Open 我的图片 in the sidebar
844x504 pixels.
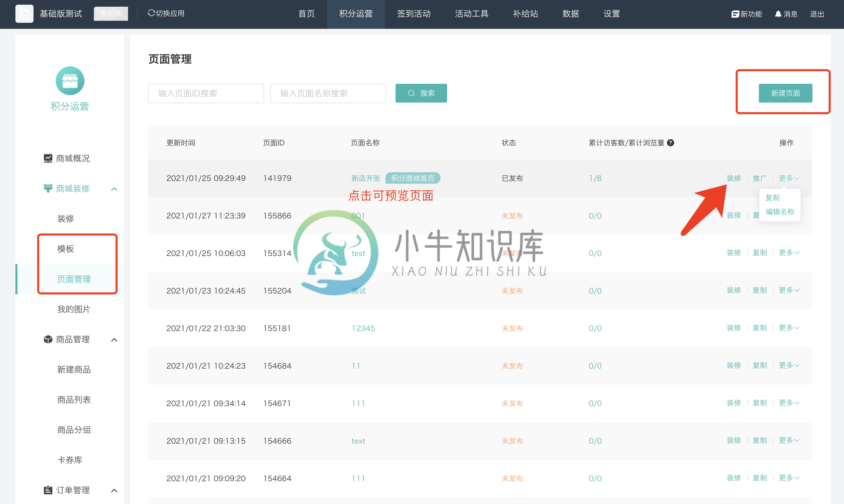[74, 309]
